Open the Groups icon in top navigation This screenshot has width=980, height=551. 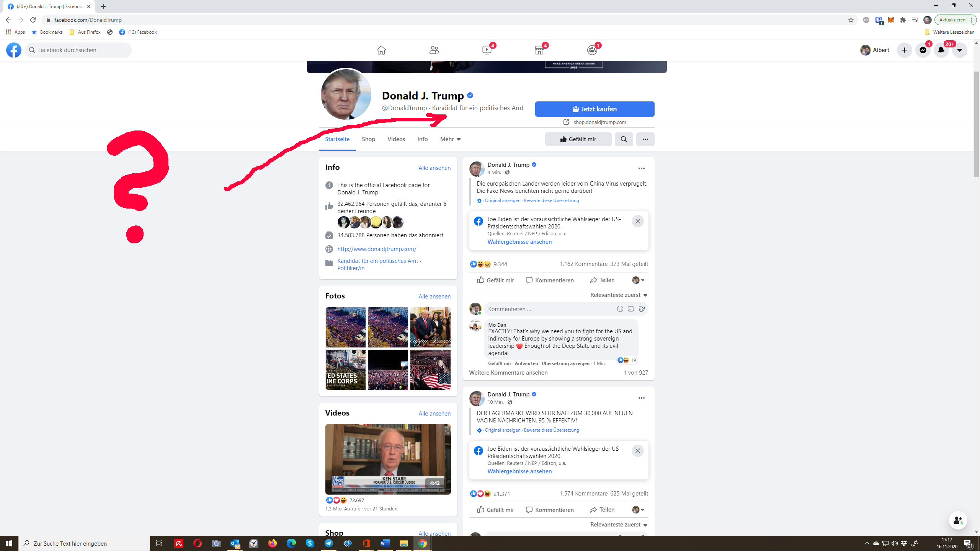coord(592,50)
